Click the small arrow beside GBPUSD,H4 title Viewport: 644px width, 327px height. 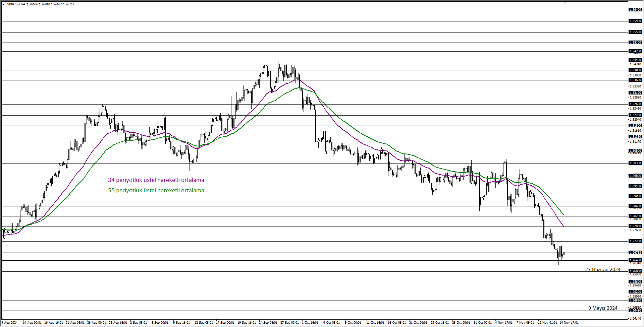4,4
